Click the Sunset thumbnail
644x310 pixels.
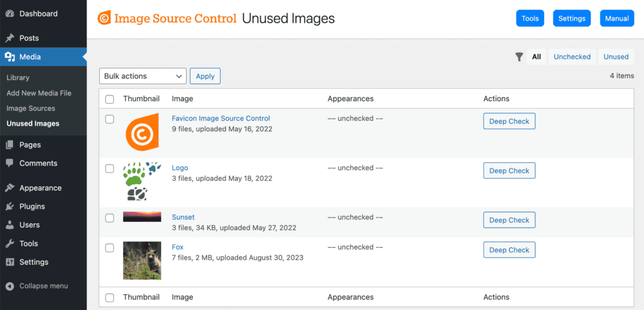coord(142,217)
